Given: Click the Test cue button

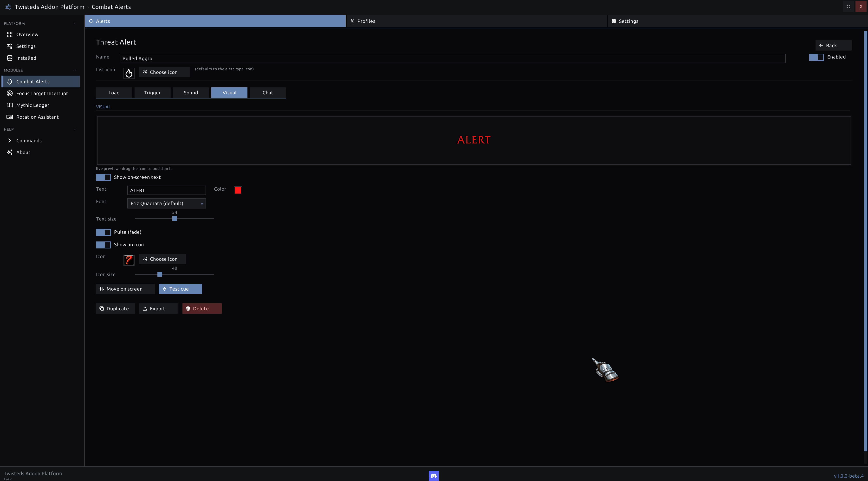Looking at the screenshot, I should (x=180, y=289).
